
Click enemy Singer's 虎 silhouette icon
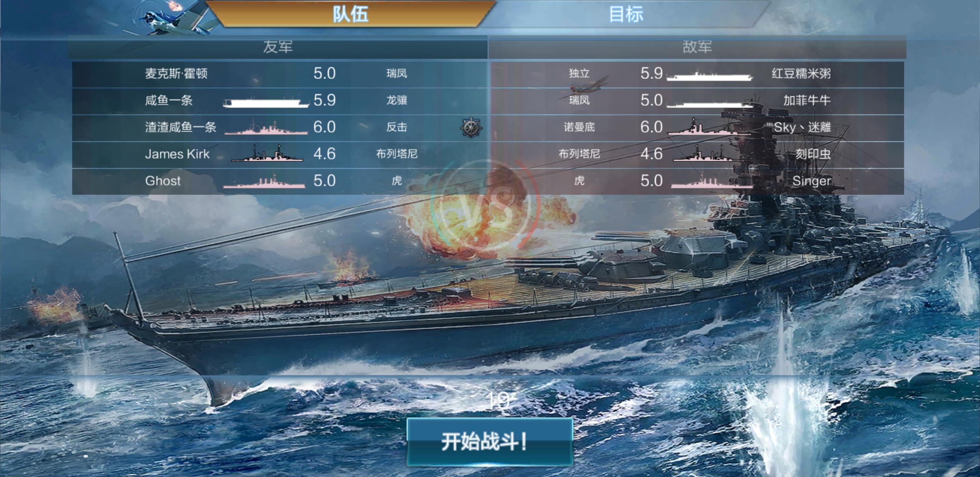pos(711,182)
